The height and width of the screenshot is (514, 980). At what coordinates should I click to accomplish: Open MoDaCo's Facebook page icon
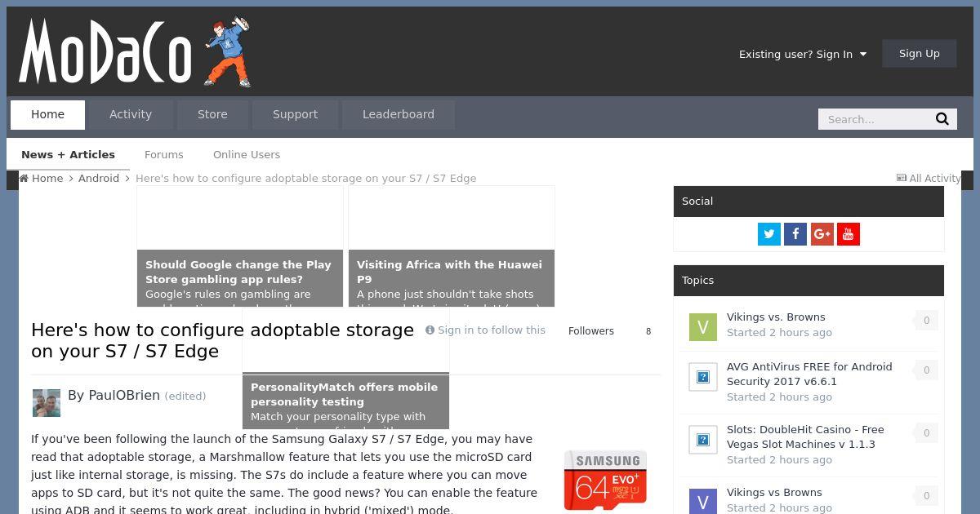tap(795, 234)
